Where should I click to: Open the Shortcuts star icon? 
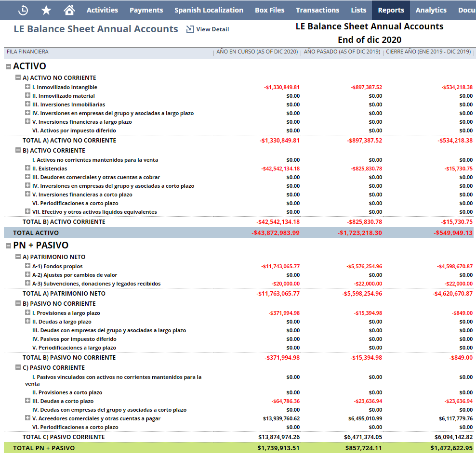point(46,10)
